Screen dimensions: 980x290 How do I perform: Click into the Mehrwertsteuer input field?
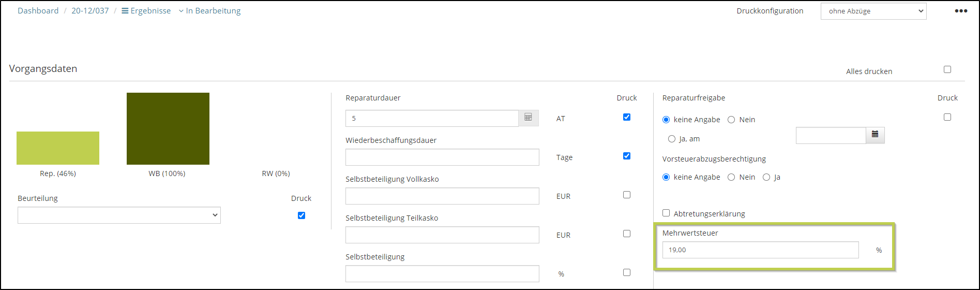(760, 250)
